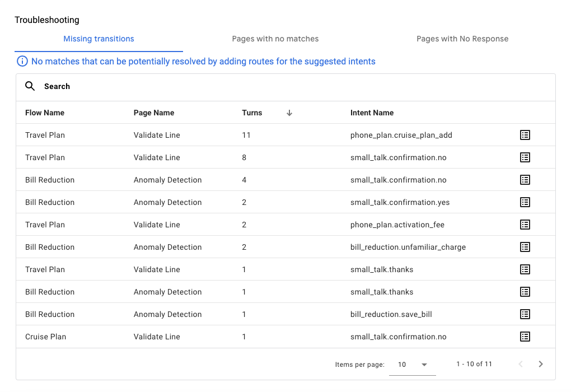Screen dimensions: 571x392
Task: Select the Travel Plan row with 11 turns
Action: tap(224, 135)
